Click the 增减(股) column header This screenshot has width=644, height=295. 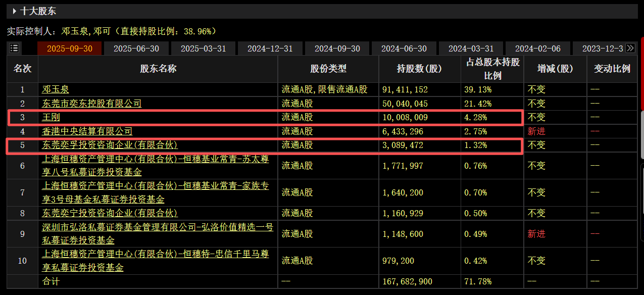(555, 69)
